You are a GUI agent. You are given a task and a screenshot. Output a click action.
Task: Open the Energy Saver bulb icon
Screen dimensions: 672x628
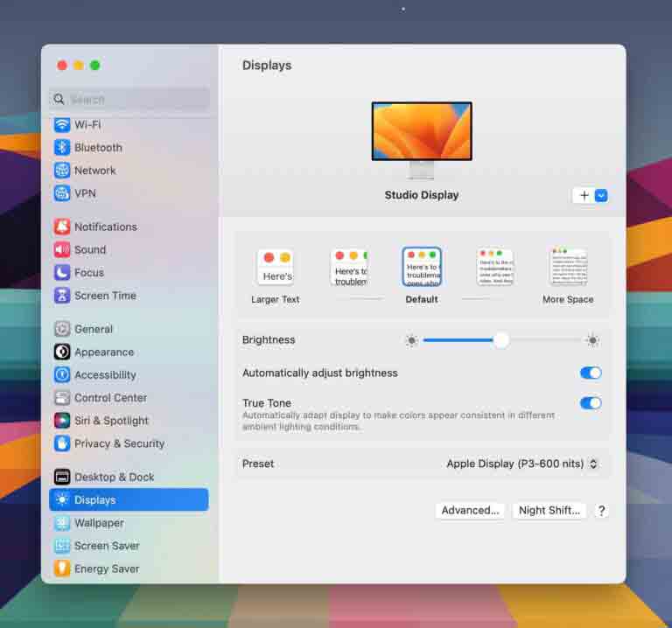[62, 569]
